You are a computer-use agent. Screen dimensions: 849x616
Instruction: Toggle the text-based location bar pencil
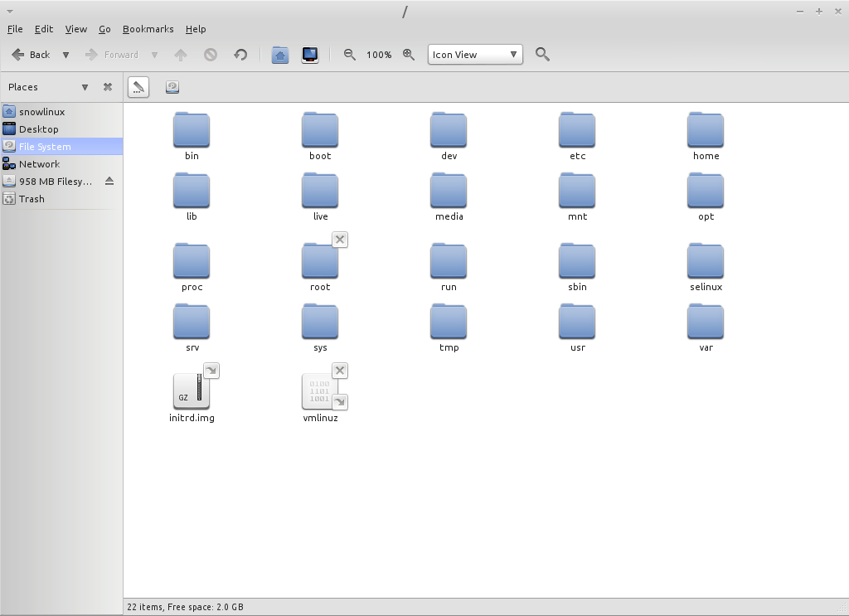(138, 87)
